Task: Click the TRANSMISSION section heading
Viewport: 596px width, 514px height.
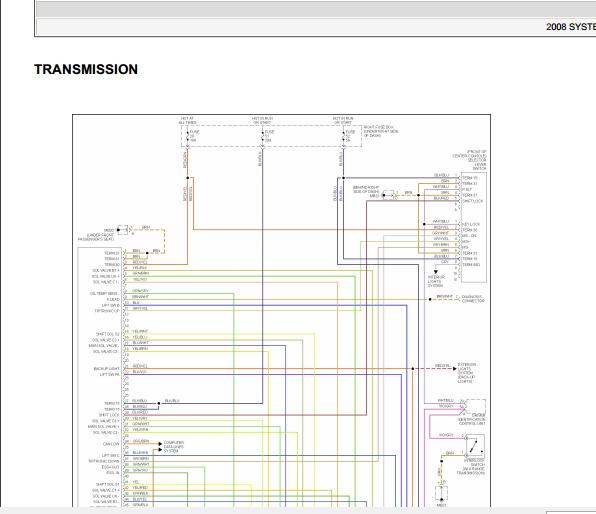Action: click(86, 69)
